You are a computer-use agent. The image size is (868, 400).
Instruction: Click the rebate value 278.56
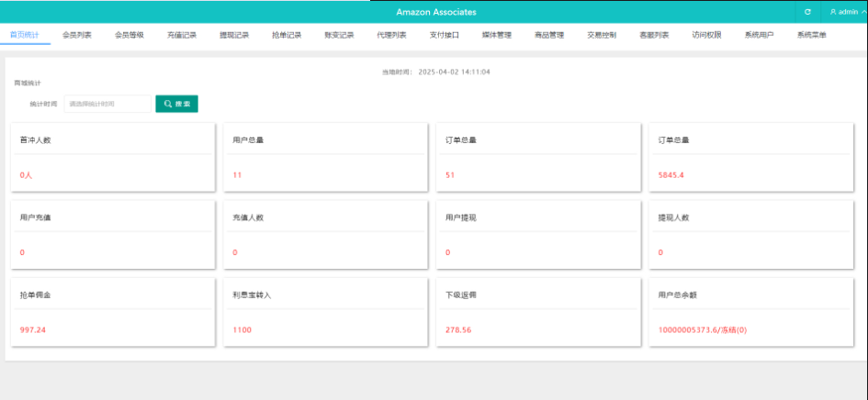(x=458, y=329)
